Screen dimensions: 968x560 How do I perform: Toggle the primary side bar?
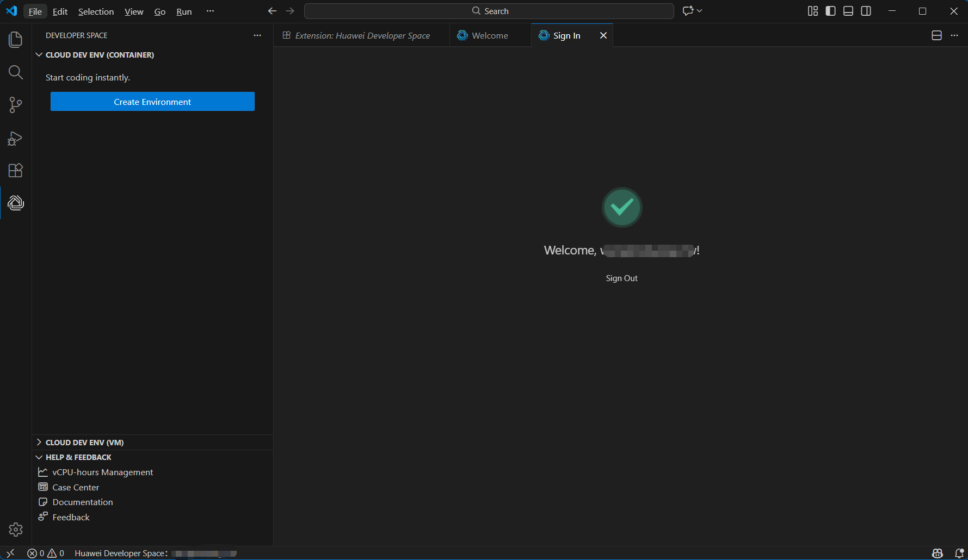(x=830, y=11)
